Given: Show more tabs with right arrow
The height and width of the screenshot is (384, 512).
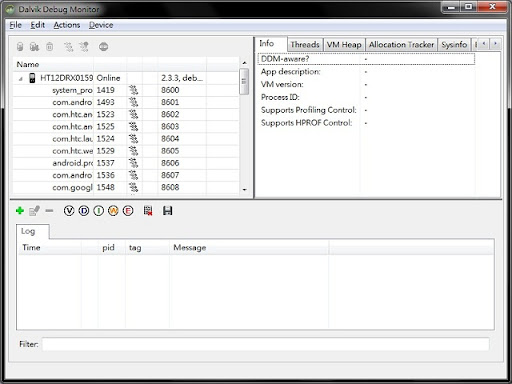Looking at the screenshot, I should tap(495, 44).
